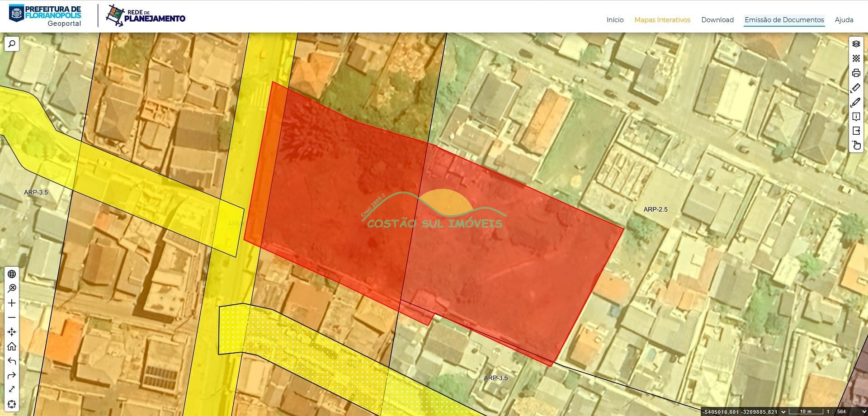Activate the pointing hand selection tool

[856, 145]
